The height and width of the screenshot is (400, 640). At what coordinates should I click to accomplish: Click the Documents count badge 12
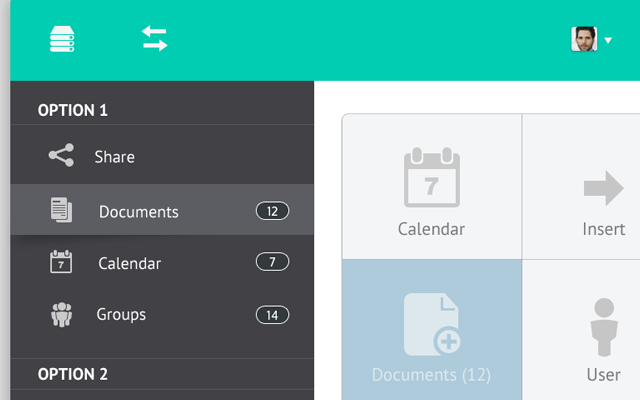[x=272, y=211]
